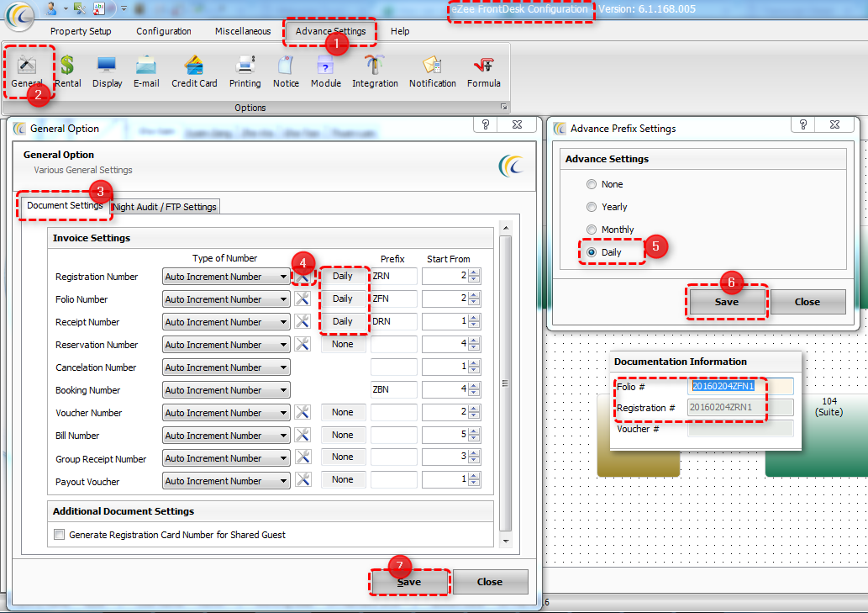Select the Yearly radio option

tap(592, 207)
